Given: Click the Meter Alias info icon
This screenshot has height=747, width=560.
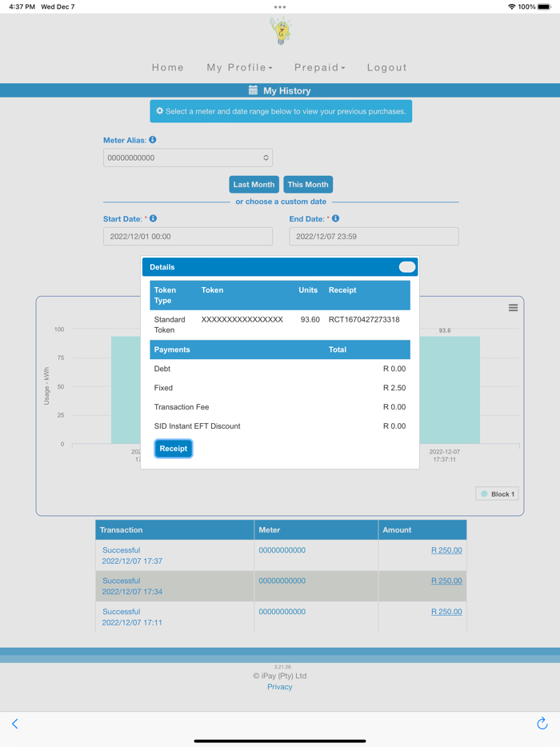Looking at the screenshot, I should [153, 140].
